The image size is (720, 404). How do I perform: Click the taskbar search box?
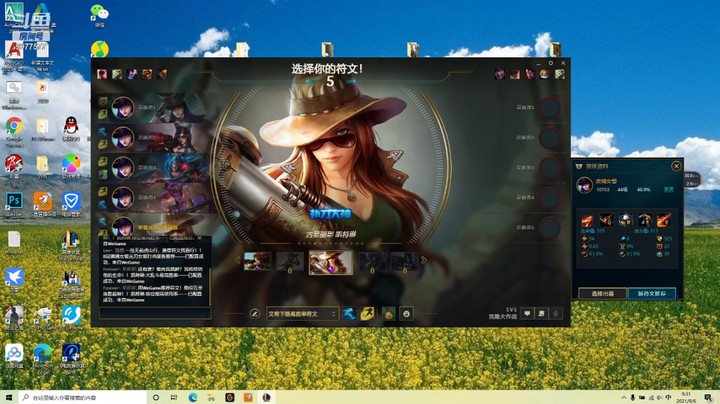(83, 398)
